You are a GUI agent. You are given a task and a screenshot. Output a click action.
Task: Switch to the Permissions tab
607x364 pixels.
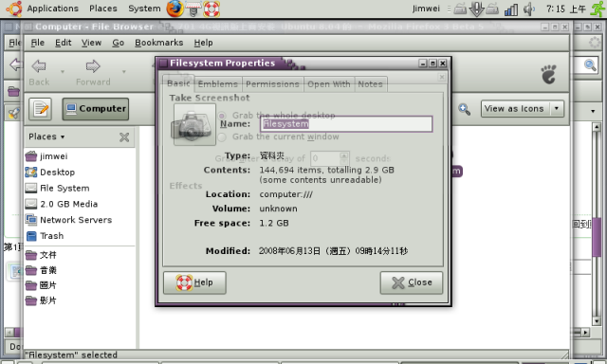pos(272,84)
